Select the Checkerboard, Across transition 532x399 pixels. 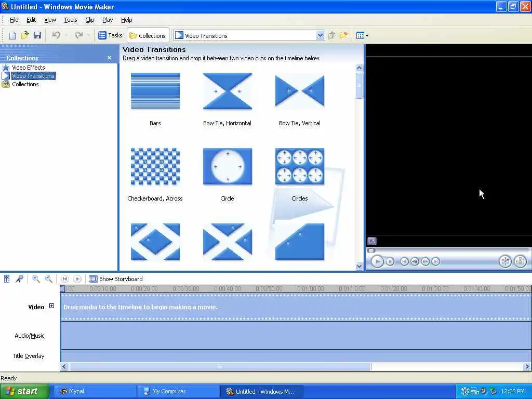tap(155, 166)
